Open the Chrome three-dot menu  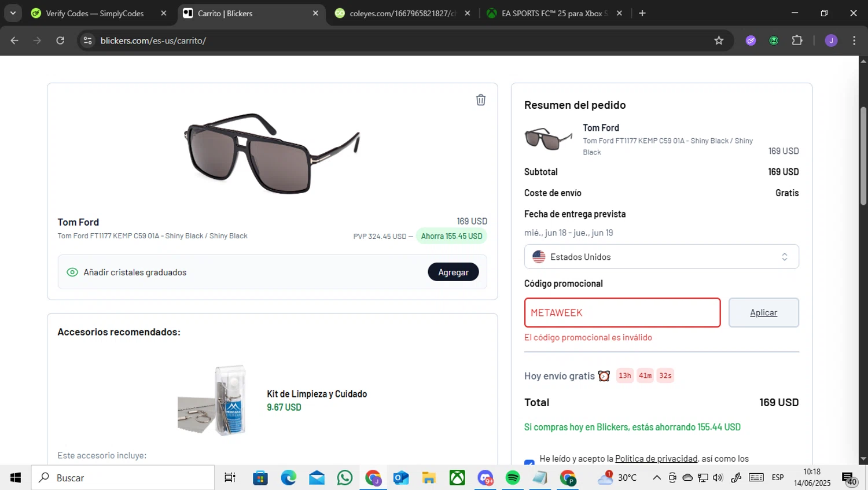point(854,40)
